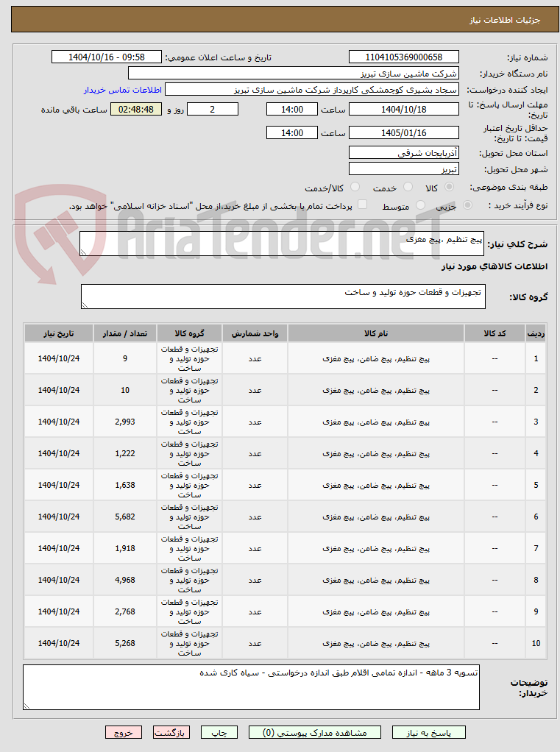Click the خروج exit button
The height and width of the screenshot is (752, 560).
pos(124,732)
